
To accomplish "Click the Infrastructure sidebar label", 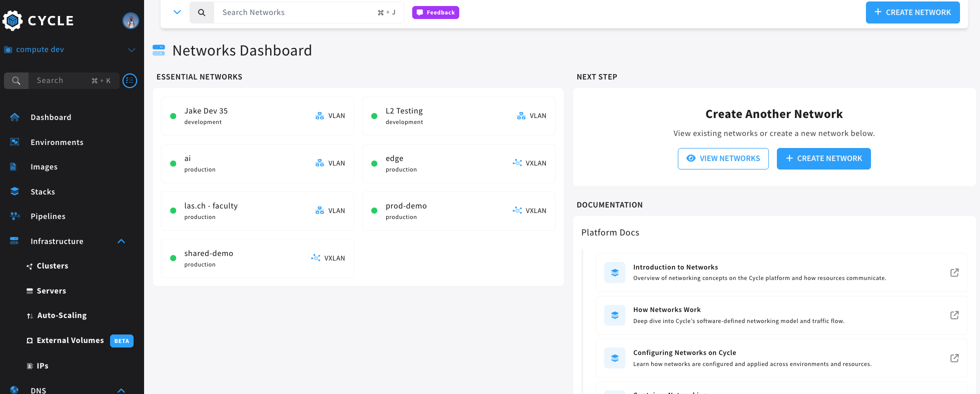I will tap(57, 241).
